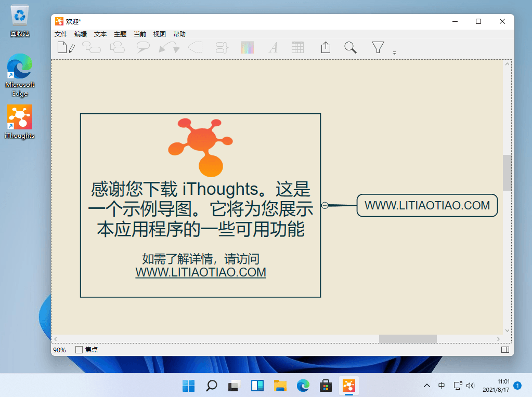Launch Edge from the taskbar

click(x=303, y=386)
